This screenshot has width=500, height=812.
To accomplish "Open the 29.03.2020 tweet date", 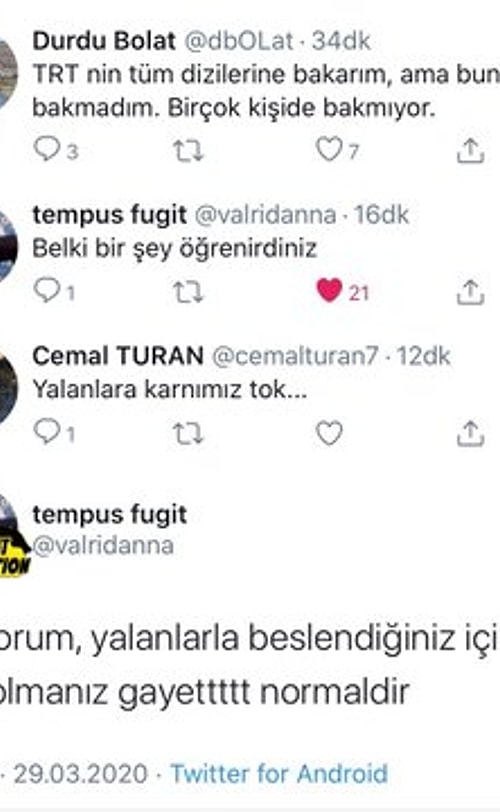I will (x=81, y=774).
